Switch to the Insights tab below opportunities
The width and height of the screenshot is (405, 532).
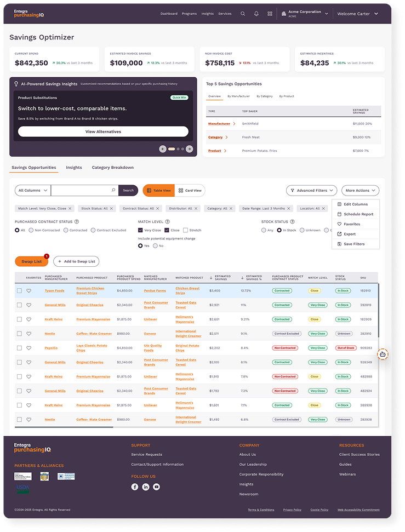tap(74, 168)
